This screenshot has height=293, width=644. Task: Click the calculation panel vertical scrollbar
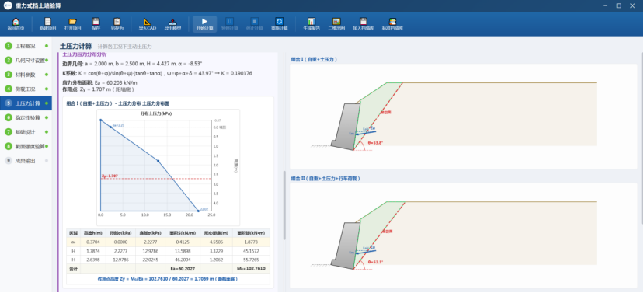[284, 205]
